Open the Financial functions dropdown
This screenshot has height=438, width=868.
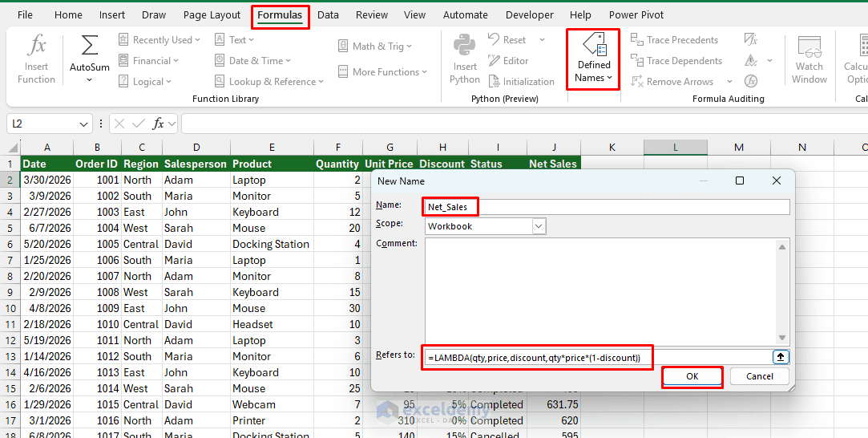pyautogui.click(x=149, y=61)
